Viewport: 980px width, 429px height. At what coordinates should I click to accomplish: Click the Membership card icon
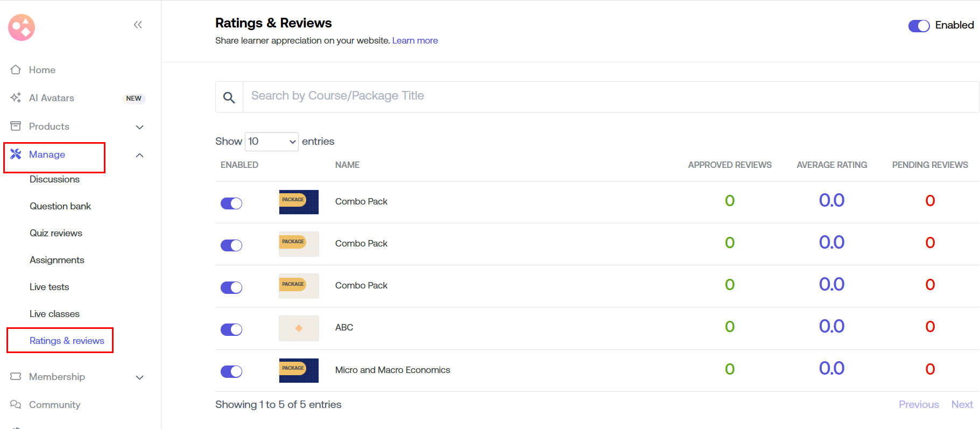(16, 377)
